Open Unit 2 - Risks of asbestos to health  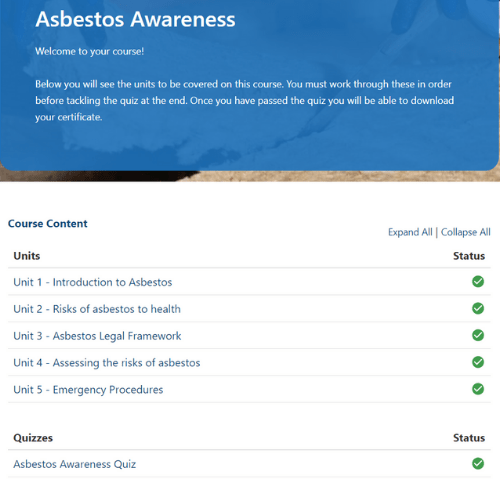point(97,309)
